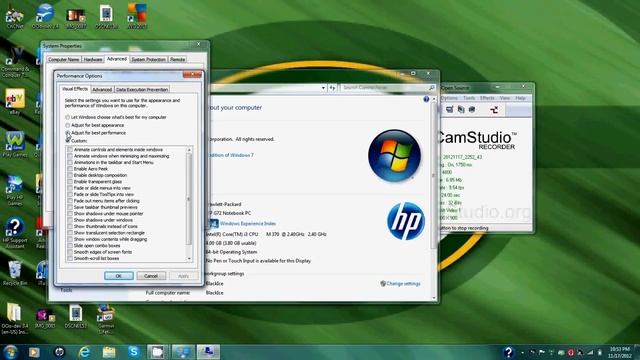The width and height of the screenshot is (640, 360).
Task: Open the CamStudio Effects menu
Action: 487,98
